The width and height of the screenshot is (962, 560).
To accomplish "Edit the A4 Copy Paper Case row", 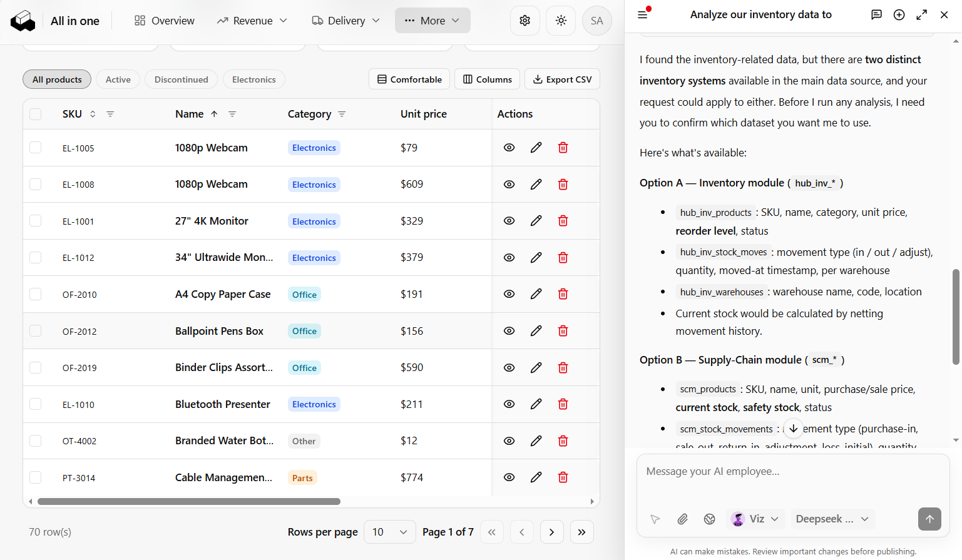I will point(536,294).
